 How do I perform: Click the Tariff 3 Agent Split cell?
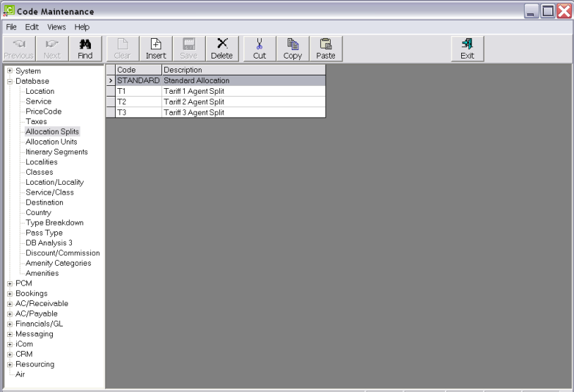[x=243, y=112]
